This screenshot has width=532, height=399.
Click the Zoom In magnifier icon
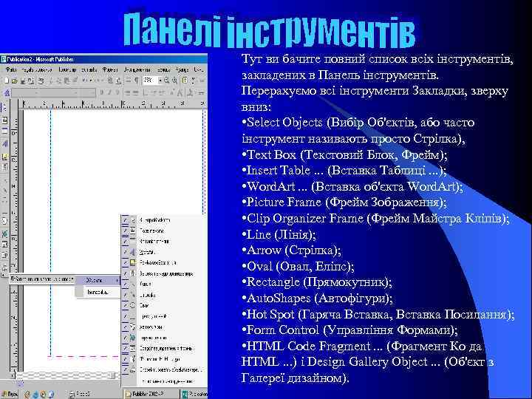point(174,81)
